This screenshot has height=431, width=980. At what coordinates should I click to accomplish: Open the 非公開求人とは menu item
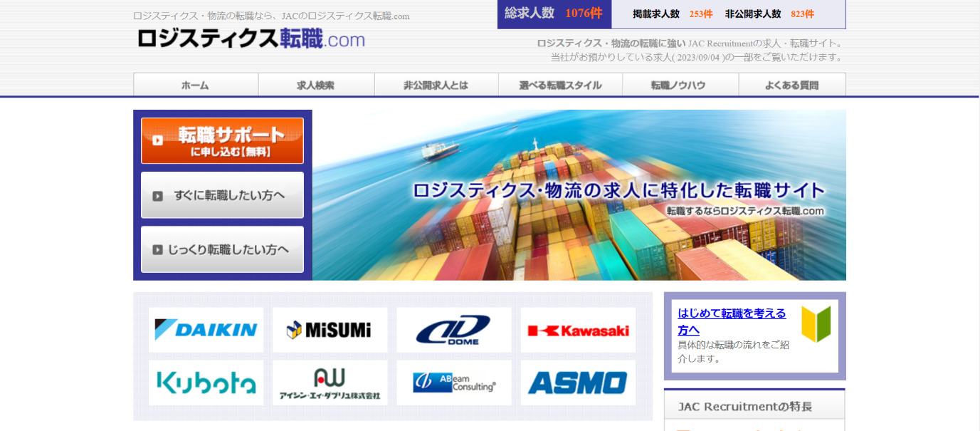point(436,85)
